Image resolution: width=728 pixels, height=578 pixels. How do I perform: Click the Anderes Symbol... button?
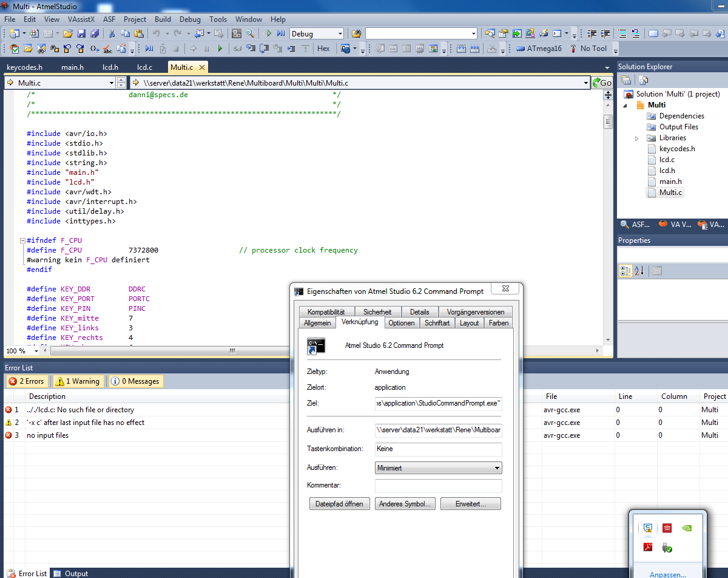405,504
